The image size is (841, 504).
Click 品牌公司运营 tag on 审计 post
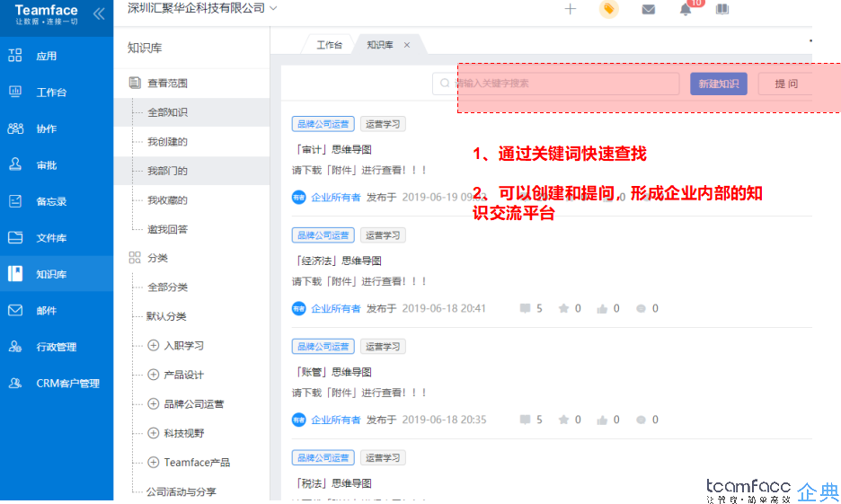323,124
